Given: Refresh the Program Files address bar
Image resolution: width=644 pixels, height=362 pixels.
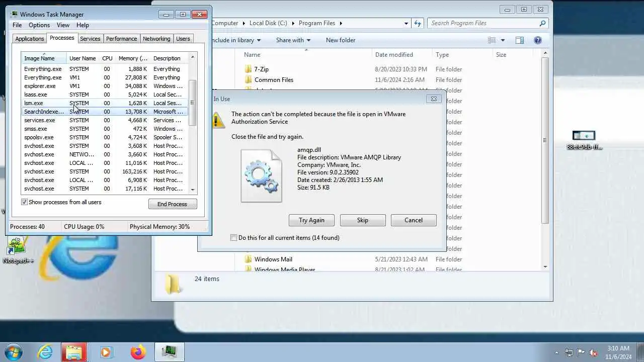Looking at the screenshot, I should (417, 23).
